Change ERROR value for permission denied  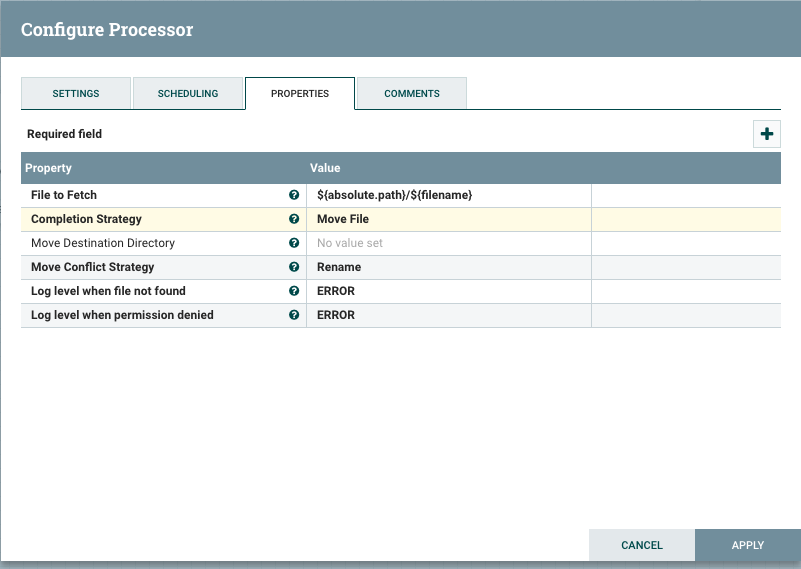tap(449, 315)
